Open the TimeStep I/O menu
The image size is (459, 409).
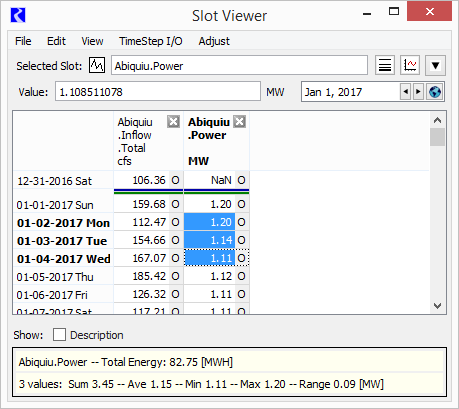coord(151,41)
